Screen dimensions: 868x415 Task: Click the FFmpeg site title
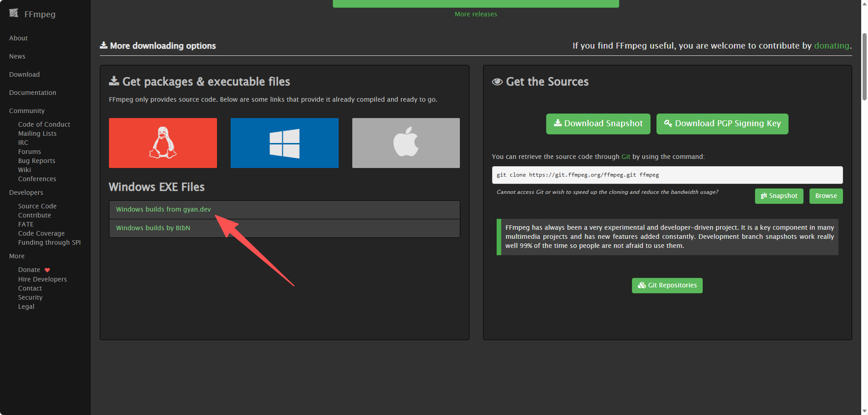click(x=40, y=14)
